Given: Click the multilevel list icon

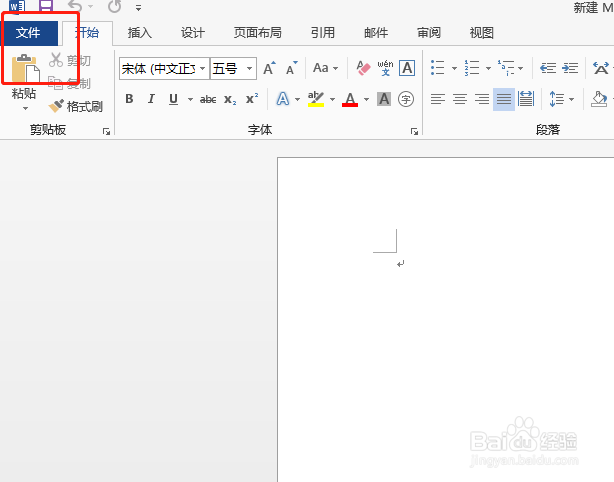Looking at the screenshot, I should [506, 68].
